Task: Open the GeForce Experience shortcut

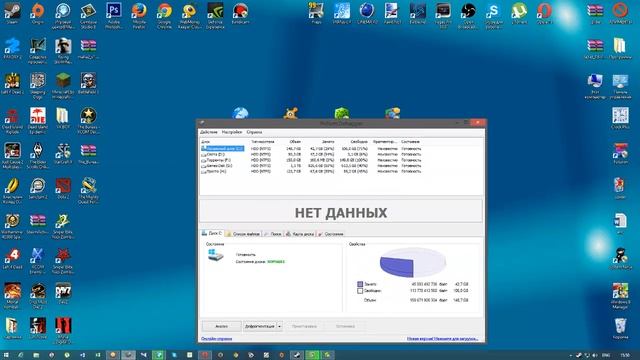Action: pyautogui.click(x=215, y=16)
